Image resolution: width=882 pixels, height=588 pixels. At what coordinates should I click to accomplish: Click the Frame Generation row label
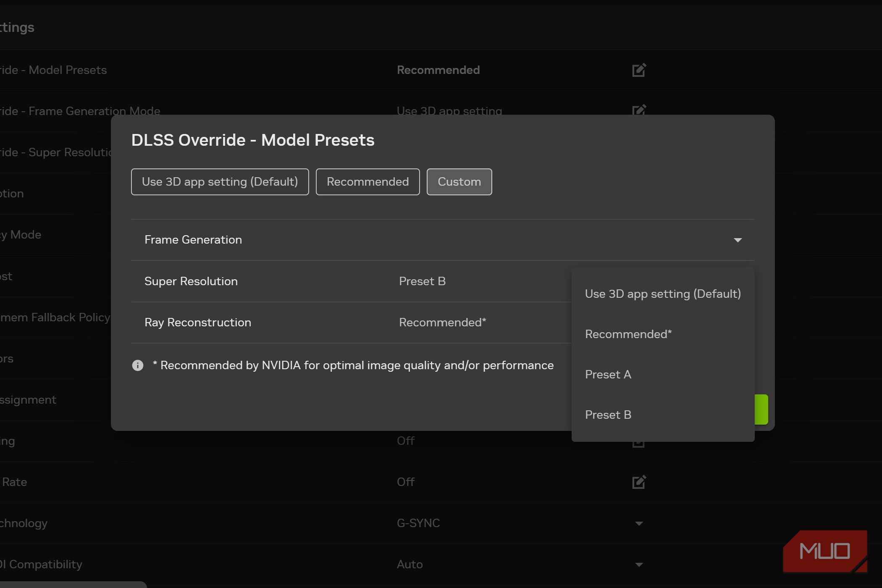193,239
